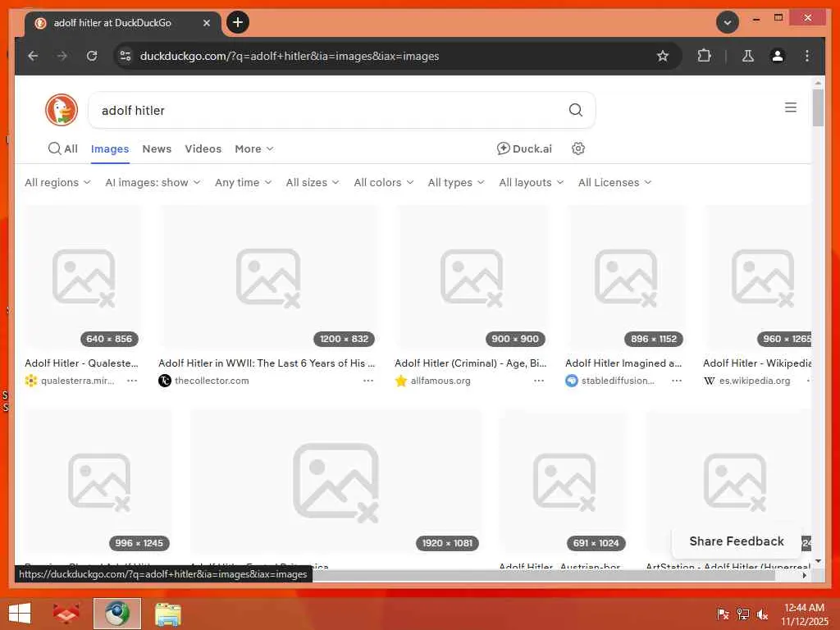The width and height of the screenshot is (840, 630).
Task: Close the DuckDuckGo tab
Action: pos(206,23)
